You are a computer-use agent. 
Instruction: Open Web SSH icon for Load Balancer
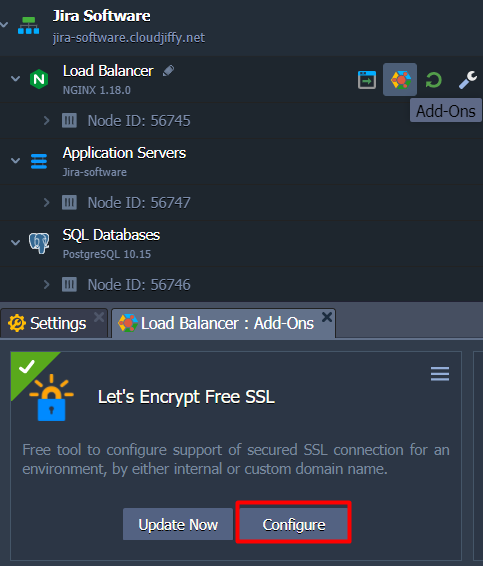click(x=367, y=80)
